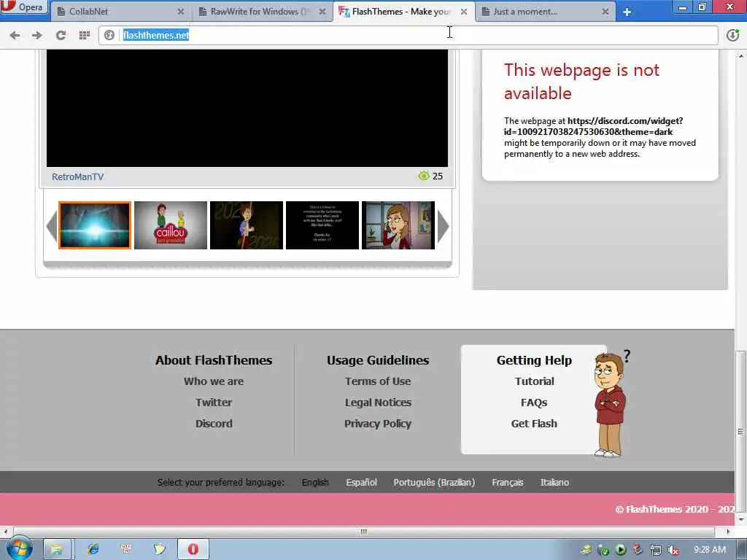This screenshot has width=747, height=560.
Task: Click the 9:28 AM clock
Action: click(710, 550)
